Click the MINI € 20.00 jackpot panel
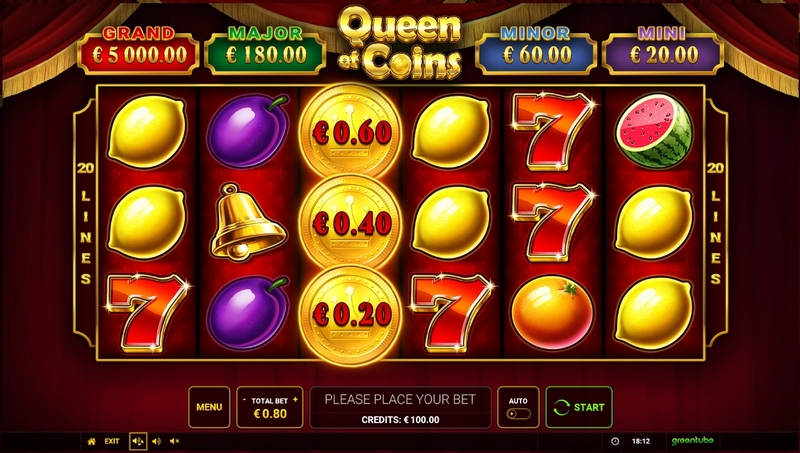 click(662, 49)
